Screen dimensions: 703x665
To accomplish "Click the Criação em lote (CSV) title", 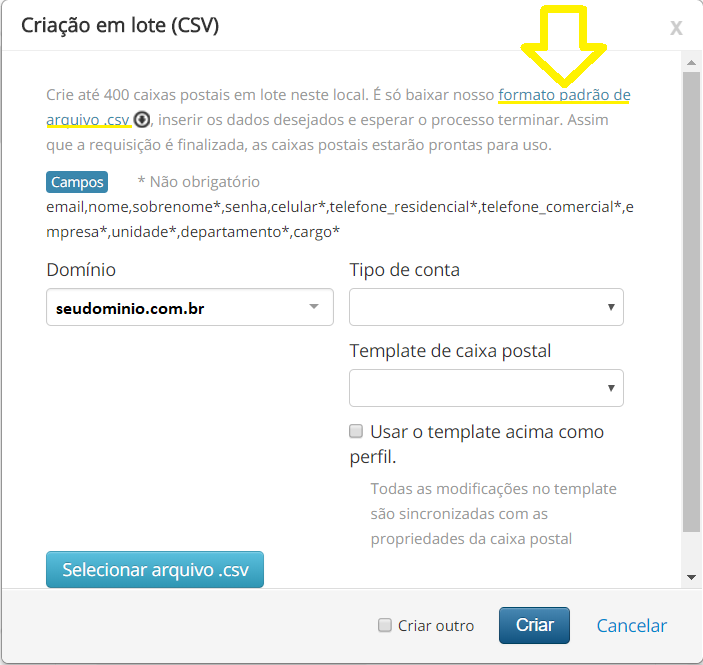I will point(120,26).
